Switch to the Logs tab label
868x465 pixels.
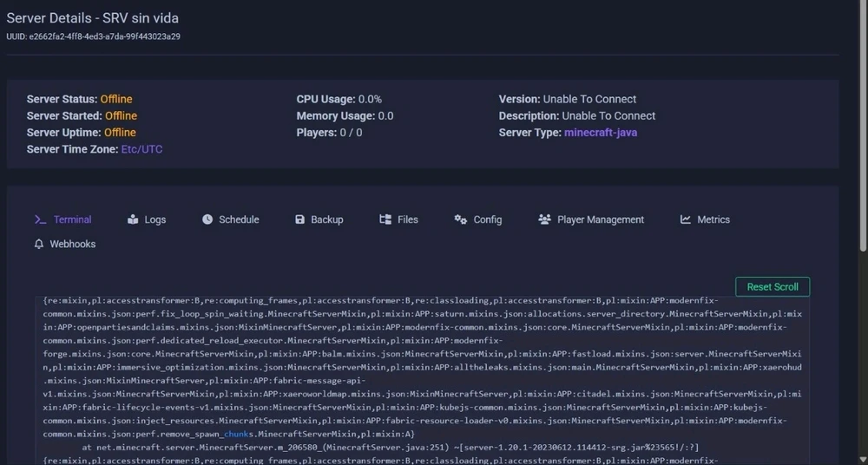pos(155,220)
